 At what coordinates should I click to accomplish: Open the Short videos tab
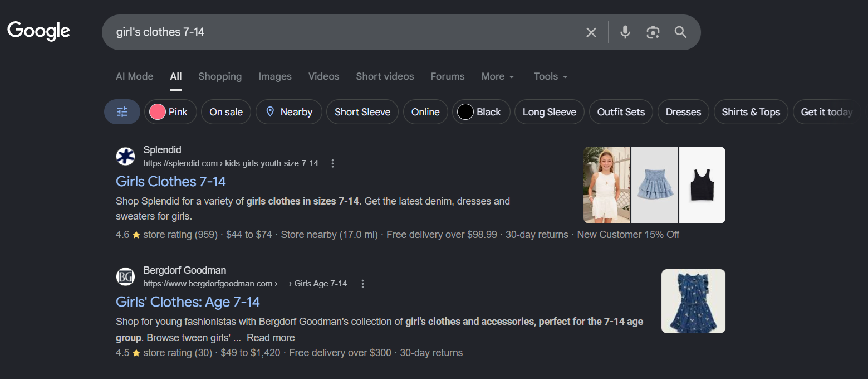(385, 76)
